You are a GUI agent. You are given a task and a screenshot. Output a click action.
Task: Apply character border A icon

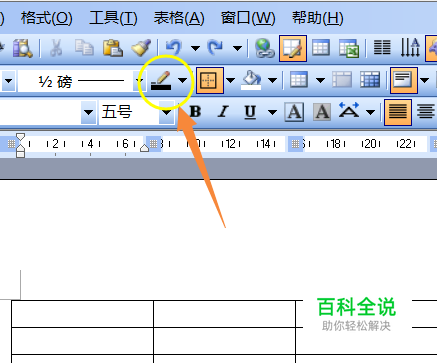294,112
